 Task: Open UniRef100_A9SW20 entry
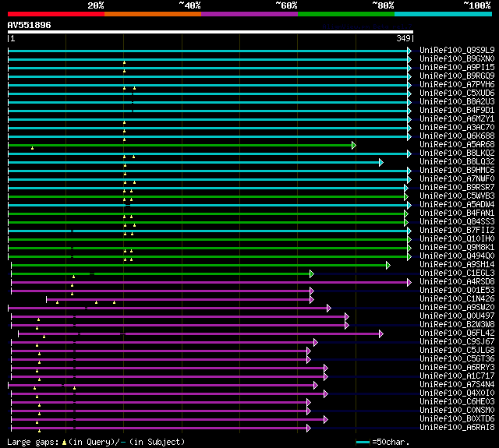tap(457, 308)
